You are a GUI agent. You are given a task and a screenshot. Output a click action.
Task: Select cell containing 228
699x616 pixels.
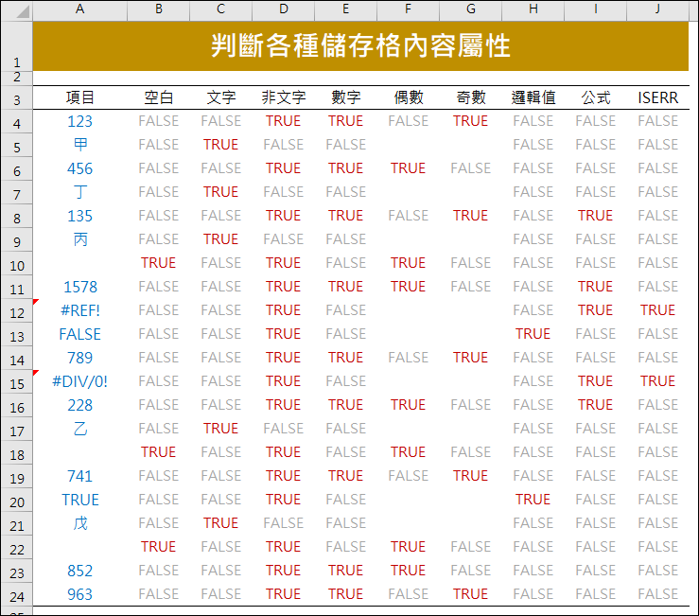(79, 405)
